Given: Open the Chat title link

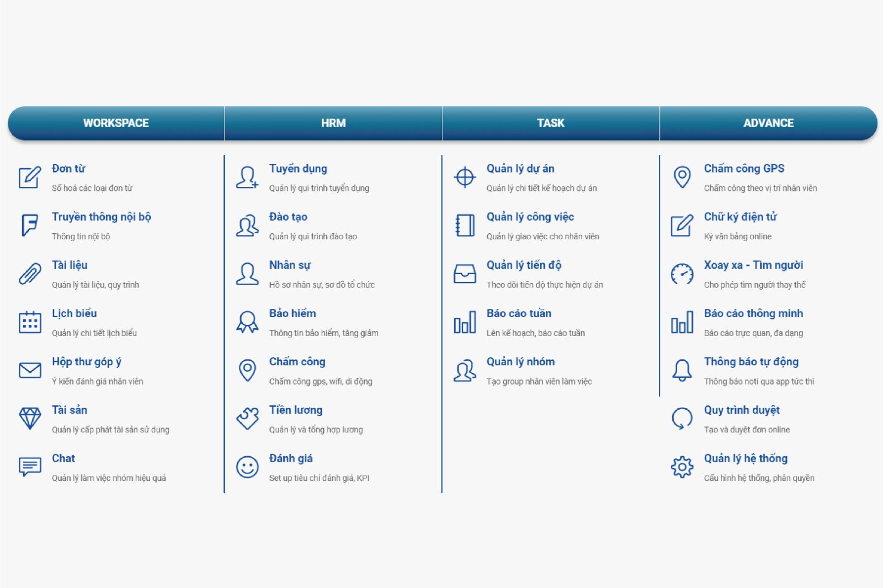Looking at the screenshot, I should tap(63, 458).
